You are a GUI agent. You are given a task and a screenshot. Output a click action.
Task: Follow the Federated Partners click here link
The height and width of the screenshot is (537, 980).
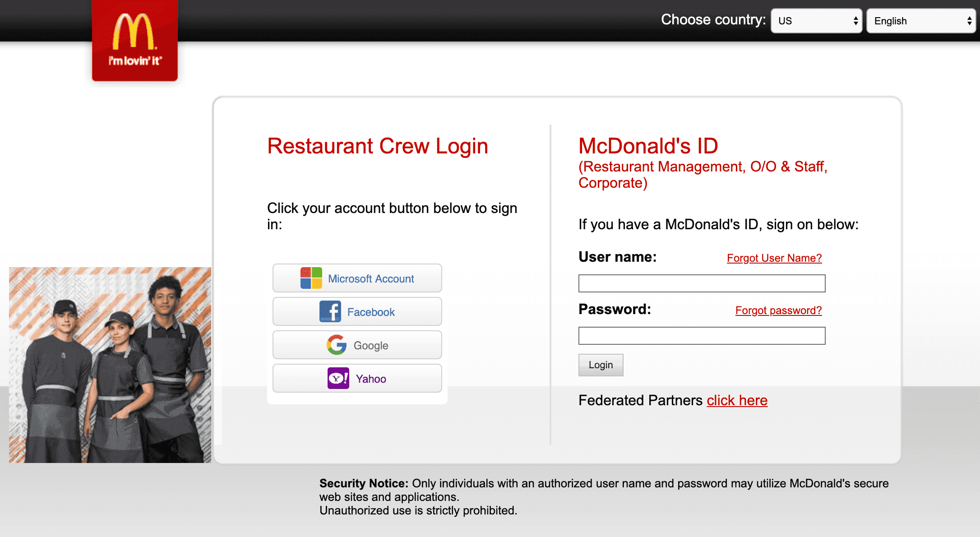(x=737, y=400)
